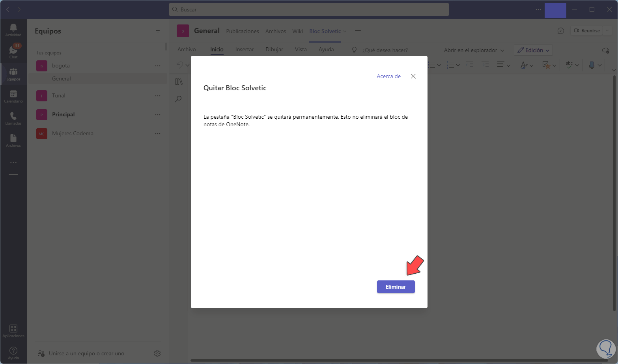
Task: Open more options for Tunal team
Action: coord(158,96)
